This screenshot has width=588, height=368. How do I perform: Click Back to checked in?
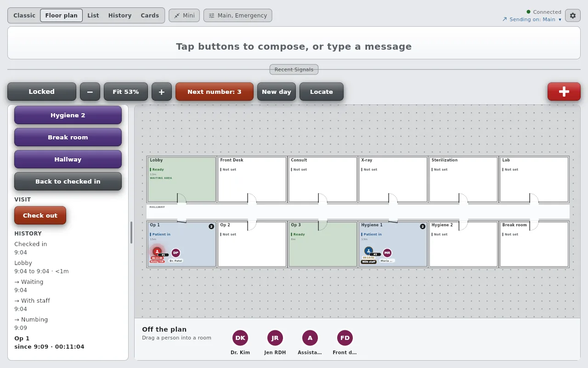(68, 181)
